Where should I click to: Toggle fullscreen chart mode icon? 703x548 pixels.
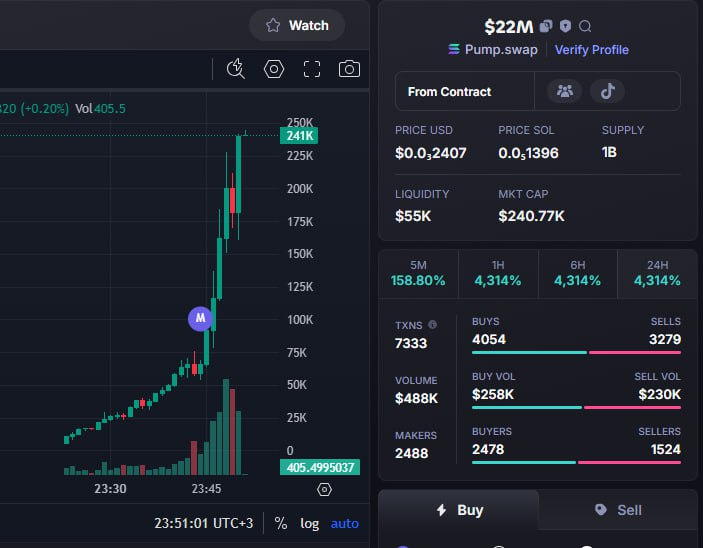click(312, 69)
